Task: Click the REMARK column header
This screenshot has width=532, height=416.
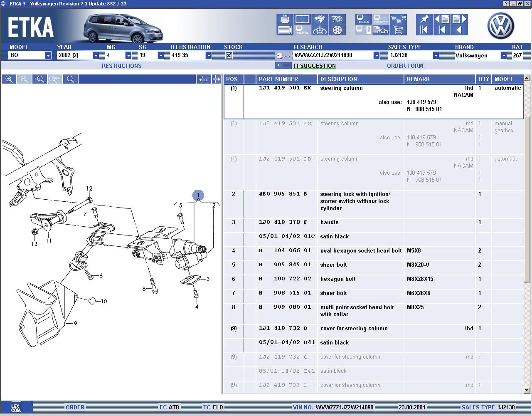Action: tap(440, 79)
